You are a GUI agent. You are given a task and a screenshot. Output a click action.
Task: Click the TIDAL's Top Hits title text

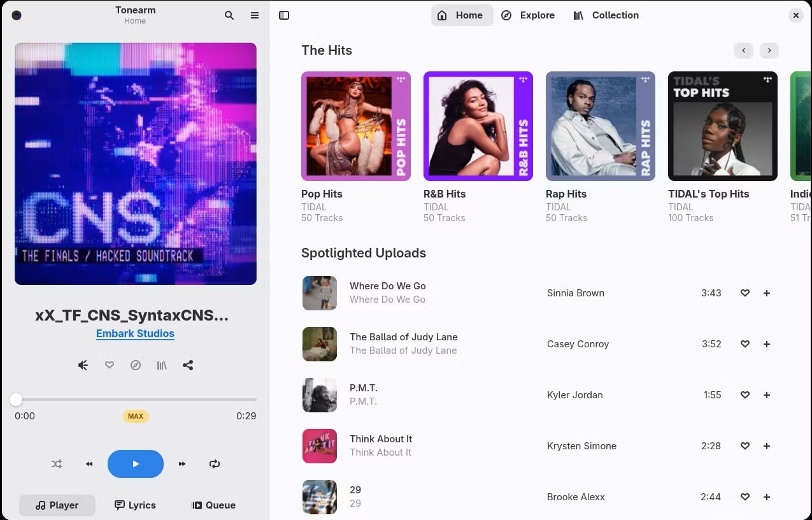click(709, 194)
